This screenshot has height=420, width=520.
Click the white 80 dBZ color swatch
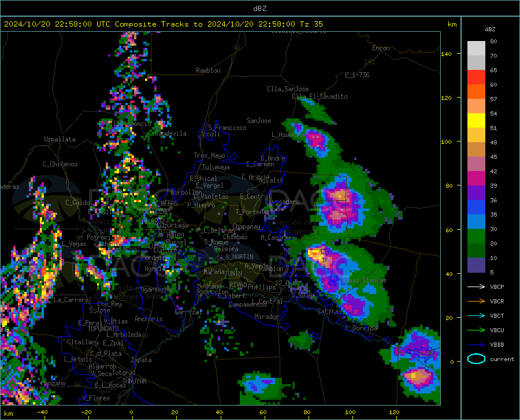pos(476,48)
